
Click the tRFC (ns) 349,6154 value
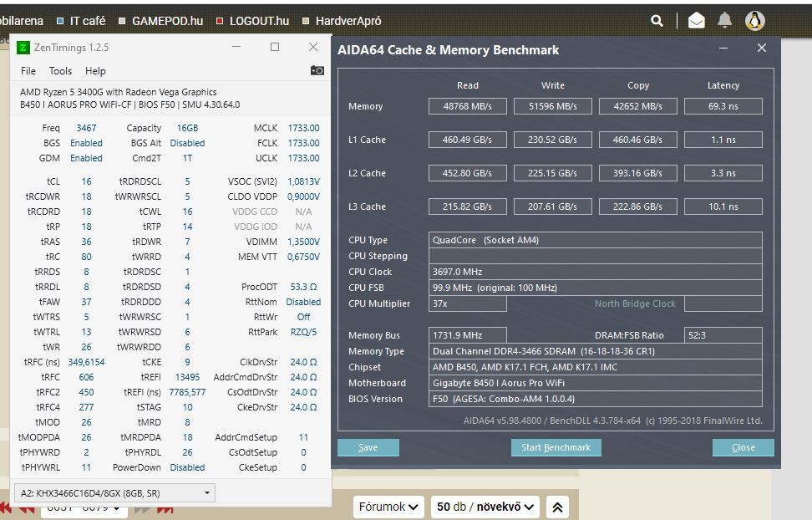click(86, 362)
